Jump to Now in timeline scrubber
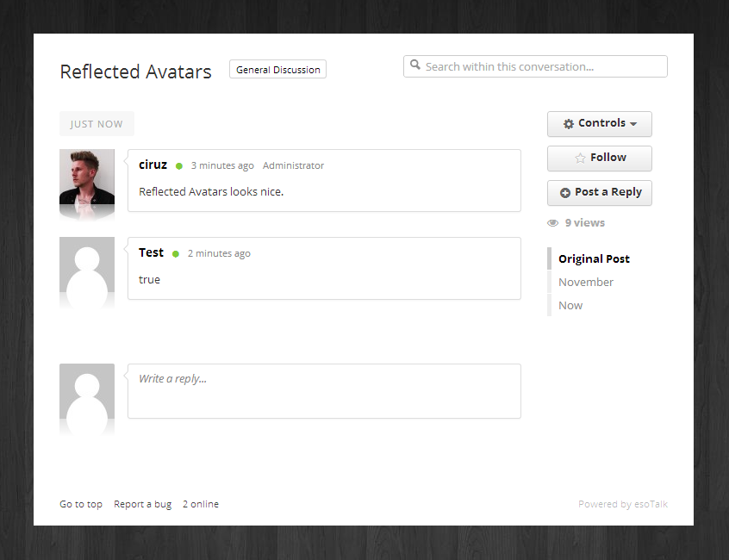729x560 pixels. coord(570,305)
